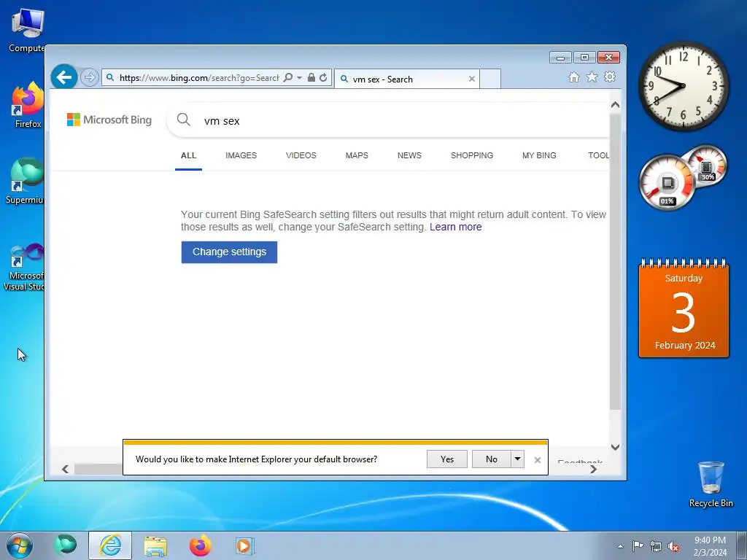Click the Change settings button
Image resolution: width=747 pixels, height=560 pixels.
point(229,252)
